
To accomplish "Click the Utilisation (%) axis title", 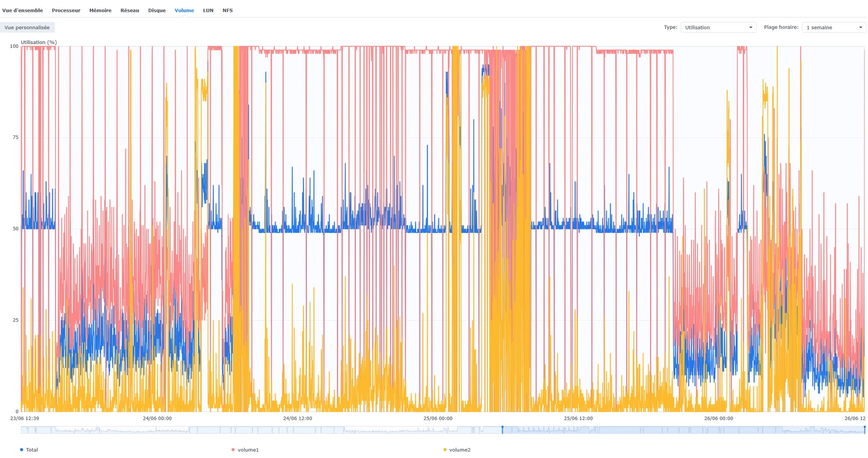I will point(39,43).
